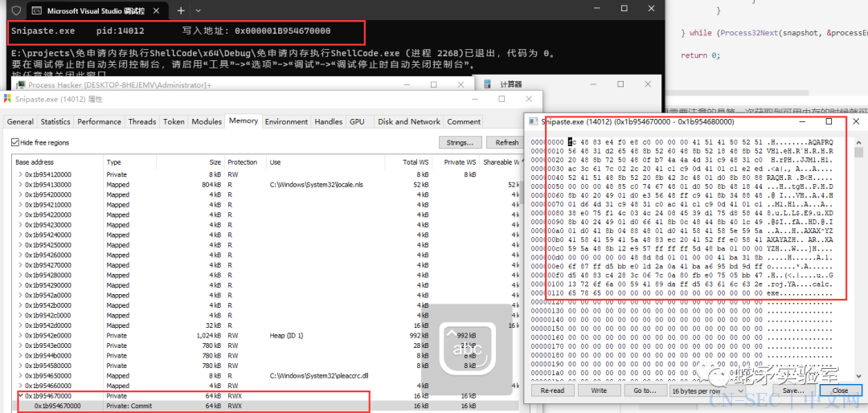Sort by the Size column header
Image resolution: width=868 pixels, height=413 pixels.
(x=190, y=162)
